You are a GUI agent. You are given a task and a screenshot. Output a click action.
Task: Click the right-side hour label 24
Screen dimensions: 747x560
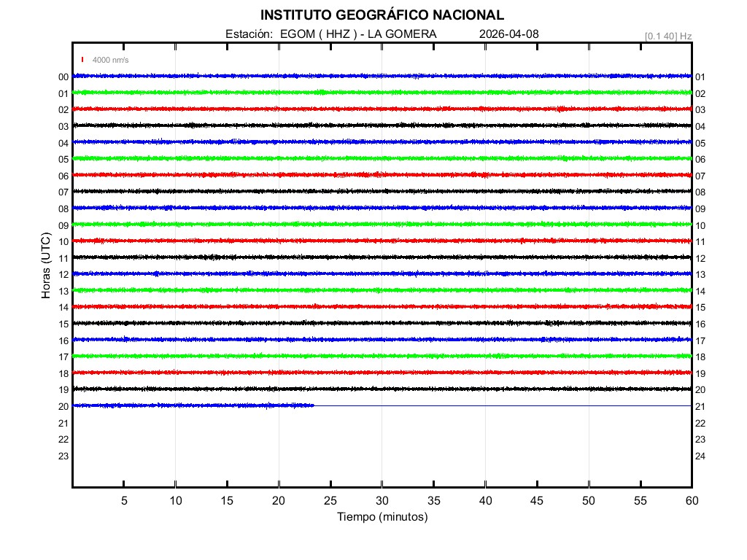[x=700, y=456]
